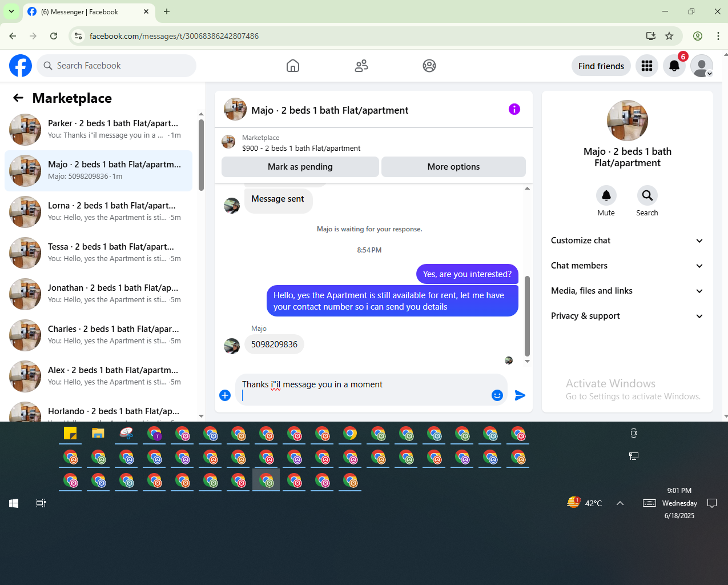Click Find friends button

(x=601, y=66)
